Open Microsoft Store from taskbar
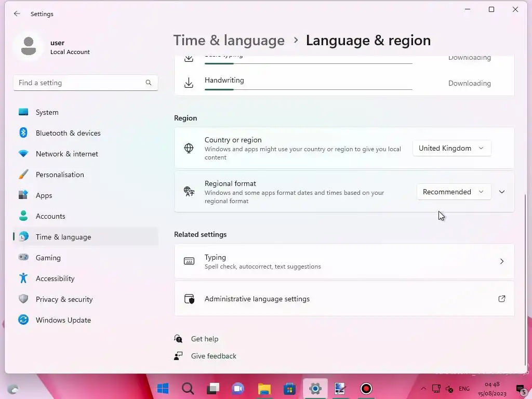Image resolution: width=532 pixels, height=399 pixels. pyautogui.click(x=289, y=389)
